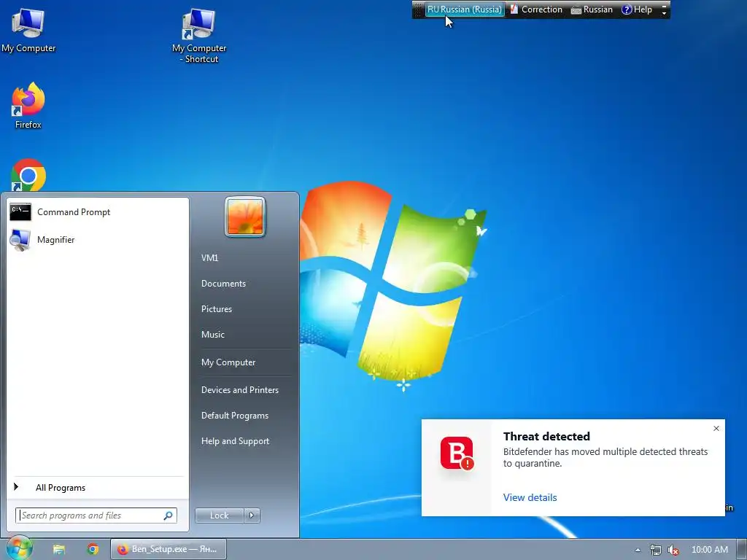Click the Lock button
Screen dimensions: 747x560
click(x=219, y=516)
